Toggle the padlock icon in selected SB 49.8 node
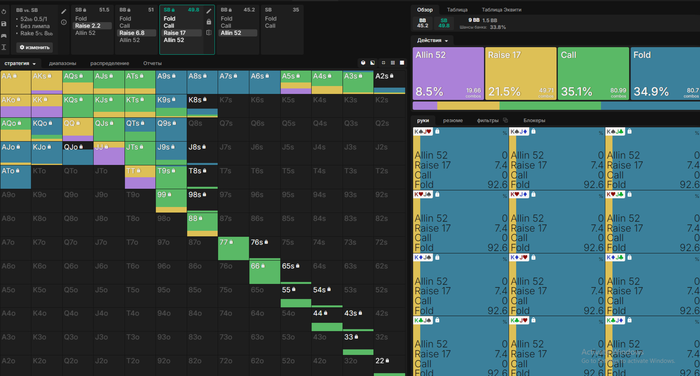 pyautogui.click(x=208, y=22)
